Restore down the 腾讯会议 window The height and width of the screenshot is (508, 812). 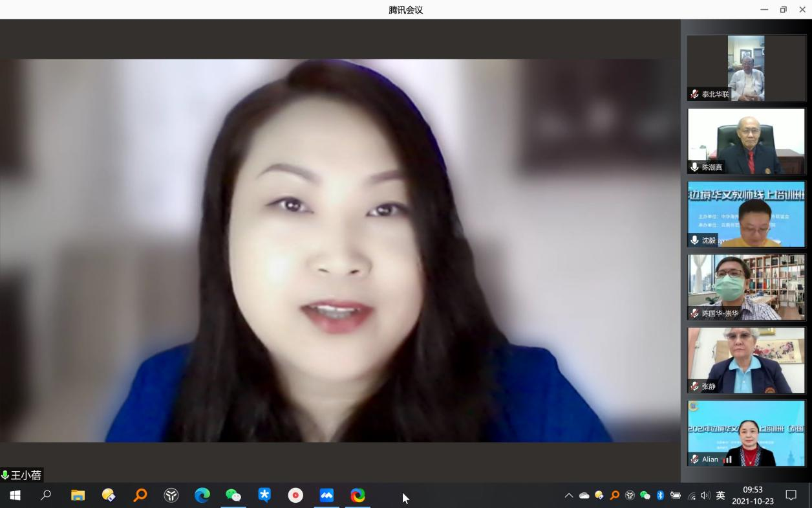[783, 10]
